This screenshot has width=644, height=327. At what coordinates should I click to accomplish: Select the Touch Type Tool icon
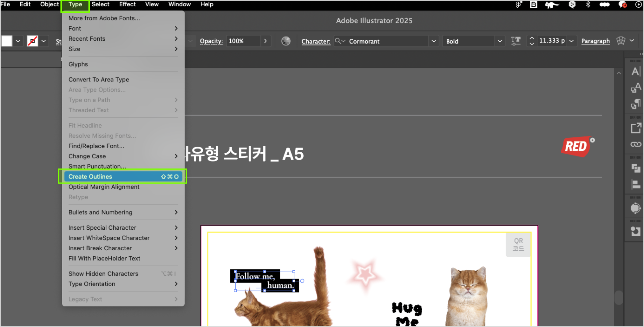515,41
